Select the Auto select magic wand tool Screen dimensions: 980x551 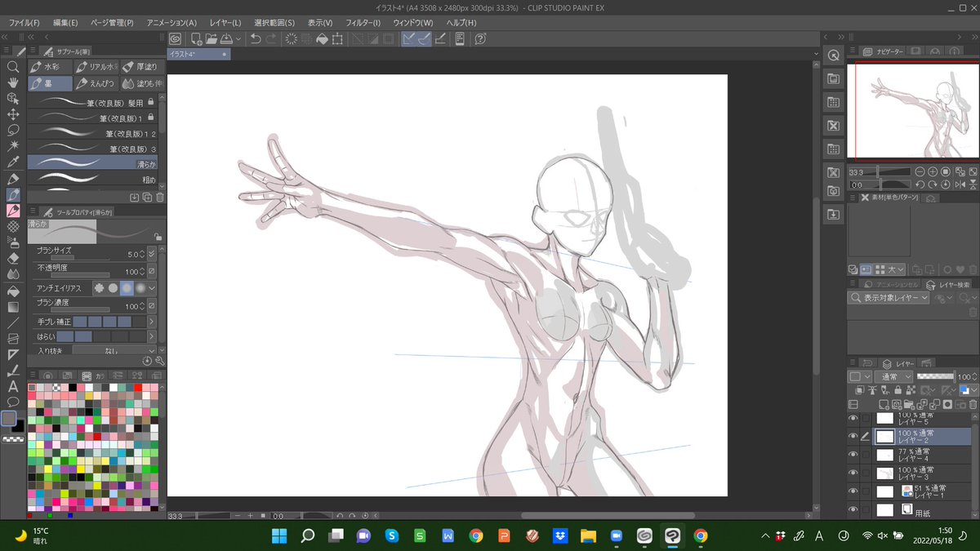coord(13,146)
